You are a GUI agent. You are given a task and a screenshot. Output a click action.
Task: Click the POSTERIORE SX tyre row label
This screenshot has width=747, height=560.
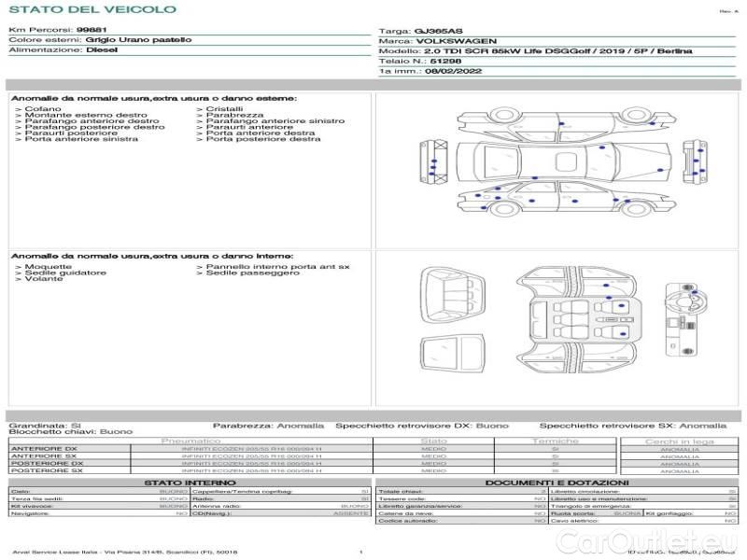click(47, 470)
